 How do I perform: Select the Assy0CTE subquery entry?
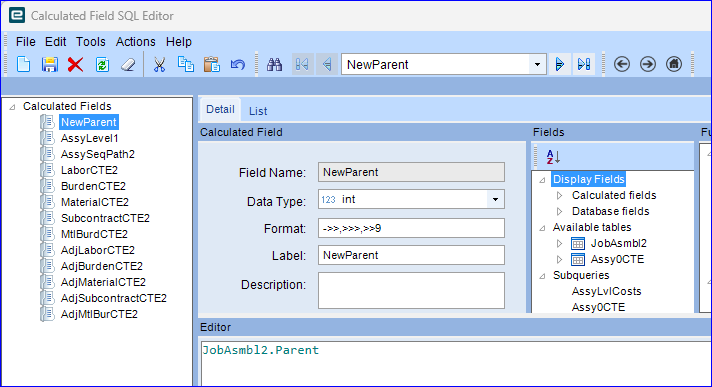click(x=598, y=307)
